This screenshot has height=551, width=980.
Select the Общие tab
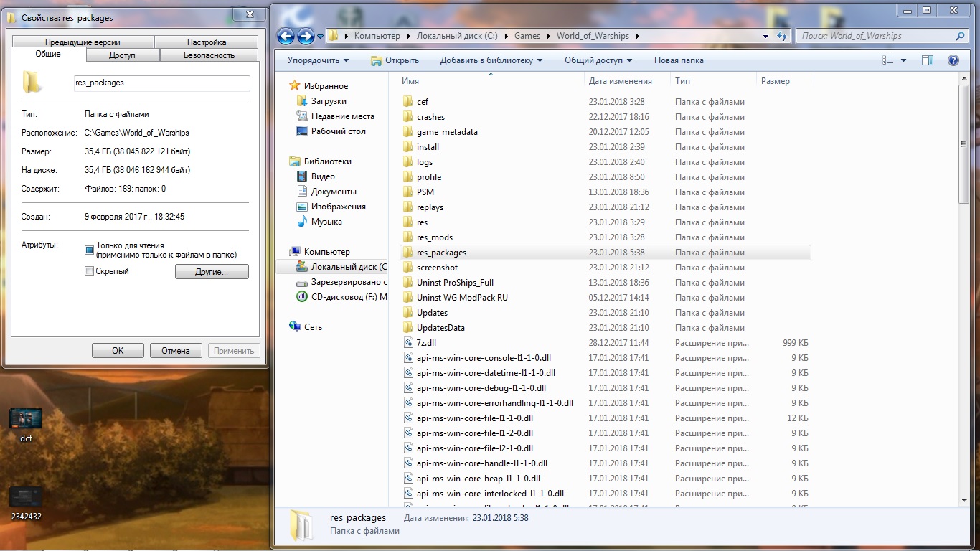point(48,55)
